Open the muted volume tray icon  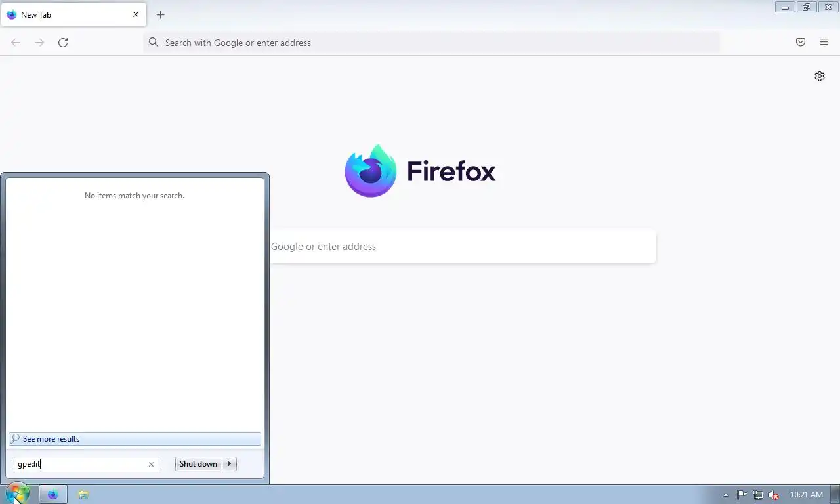(x=774, y=495)
